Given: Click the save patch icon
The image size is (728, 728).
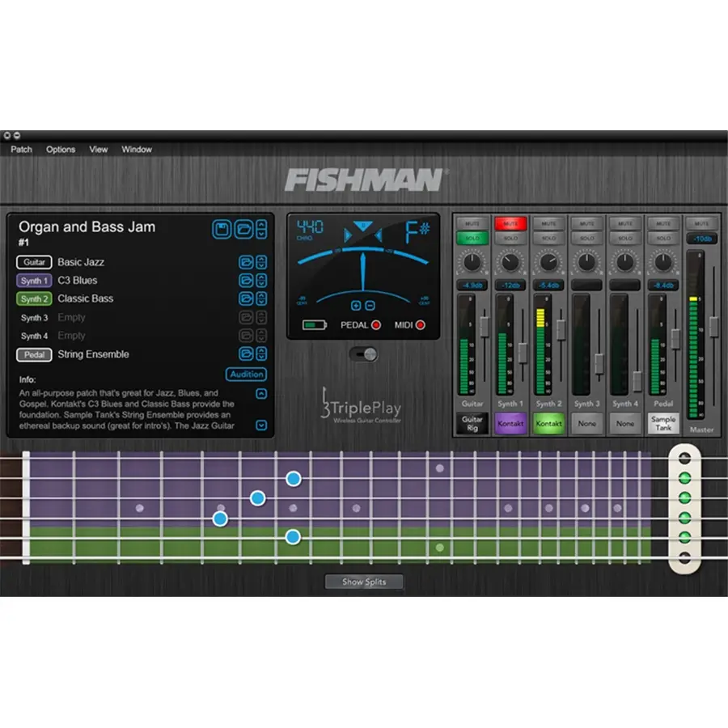Looking at the screenshot, I should [x=221, y=229].
